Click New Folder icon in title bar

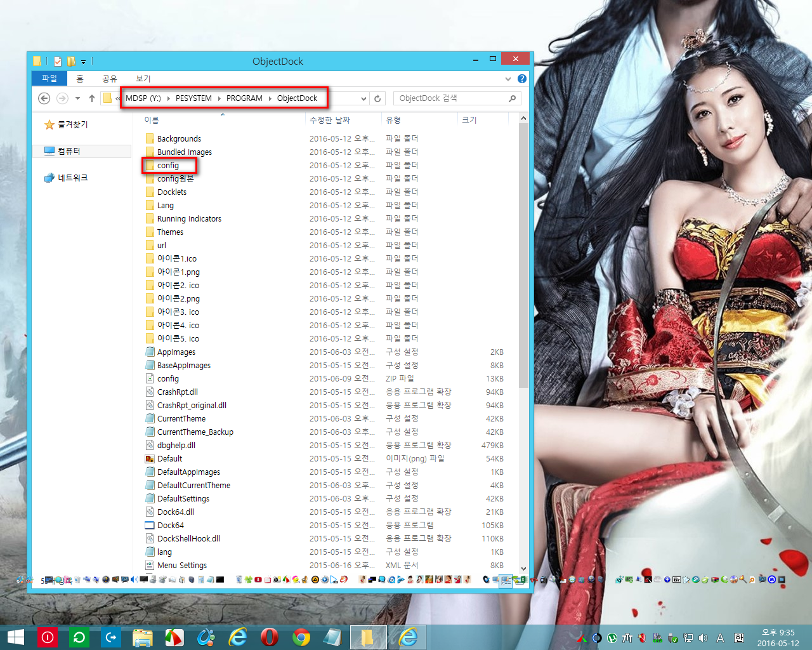[71, 62]
